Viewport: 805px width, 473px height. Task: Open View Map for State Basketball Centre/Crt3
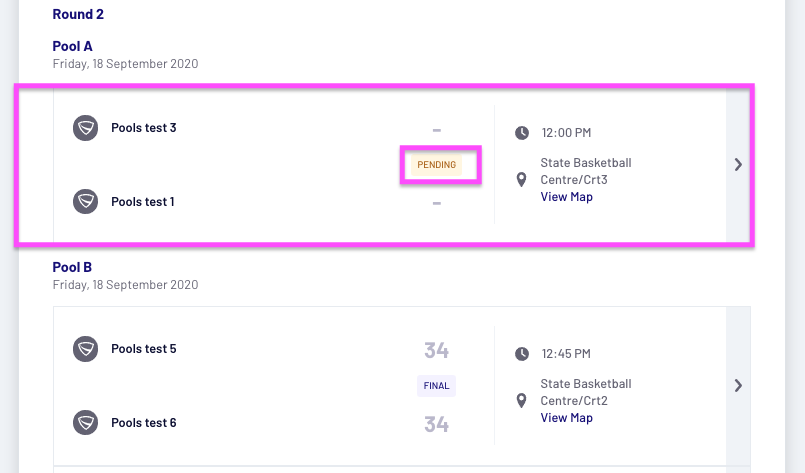point(566,197)
